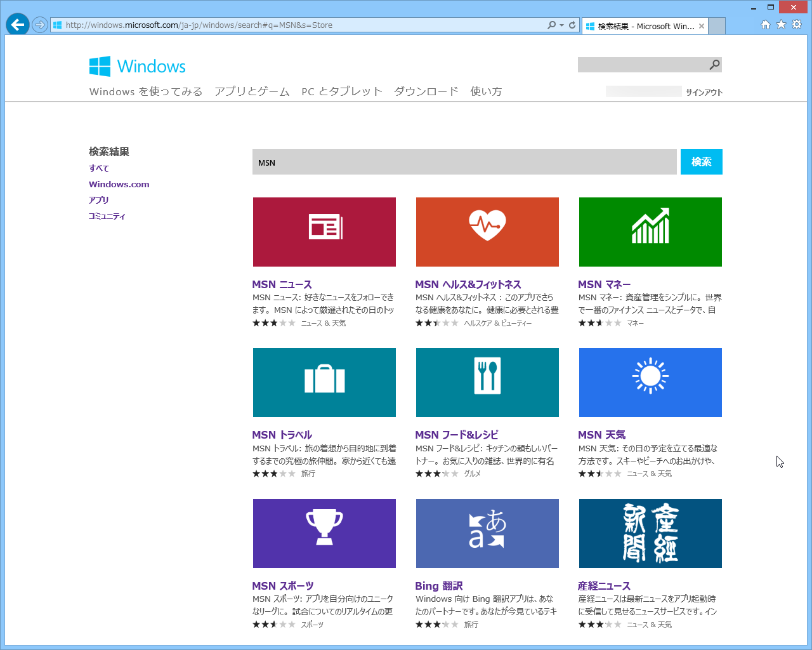Click the search magnifier in the site header
812x650 pixels.
click(x=714, y=64)
